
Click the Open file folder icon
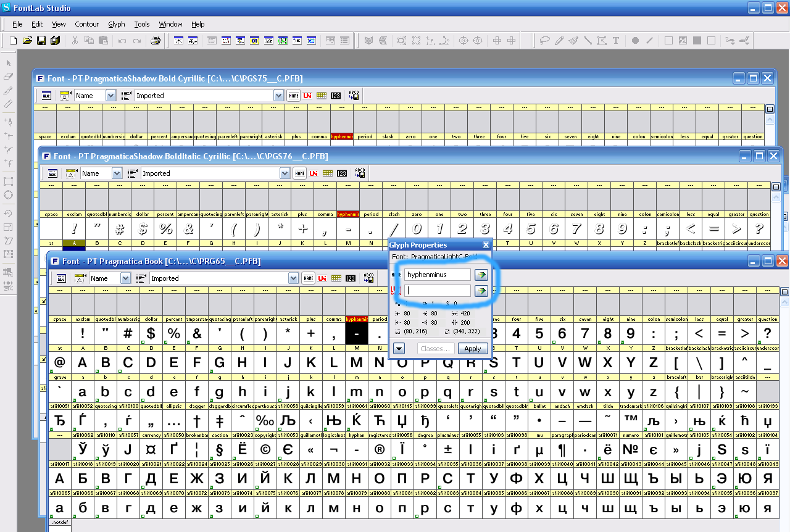(x=27, y=41)
